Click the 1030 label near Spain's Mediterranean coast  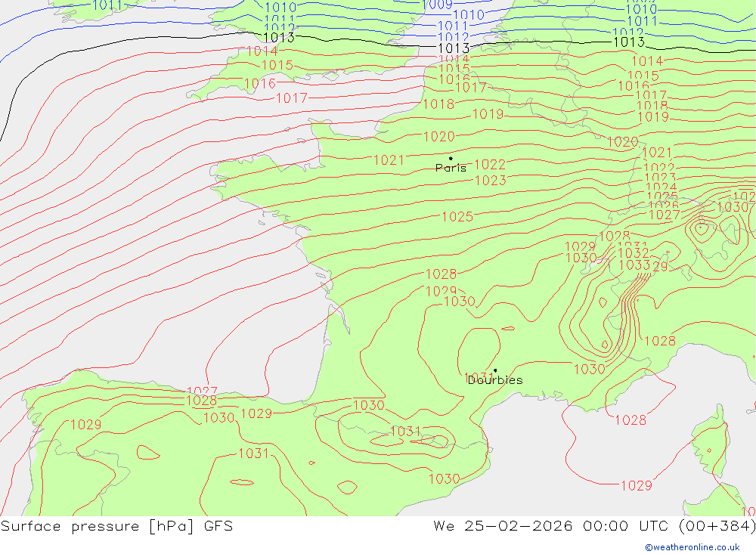[444, 478]
